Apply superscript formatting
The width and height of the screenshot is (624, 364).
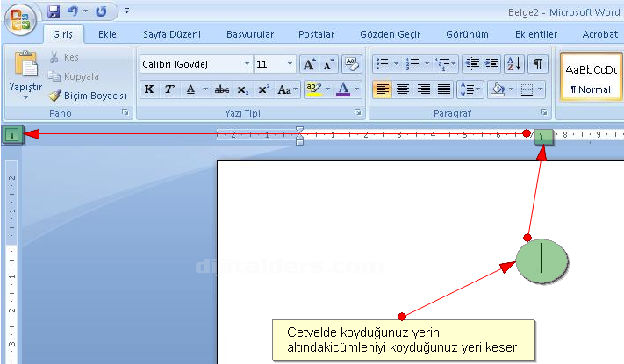point(263,89)
